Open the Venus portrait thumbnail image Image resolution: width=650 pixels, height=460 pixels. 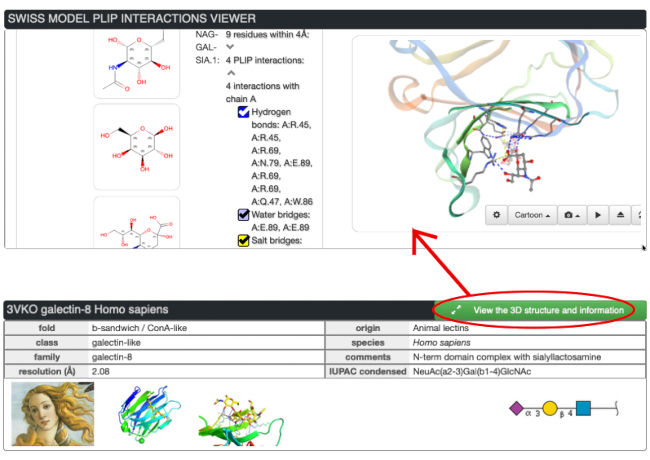coord(53,414)
